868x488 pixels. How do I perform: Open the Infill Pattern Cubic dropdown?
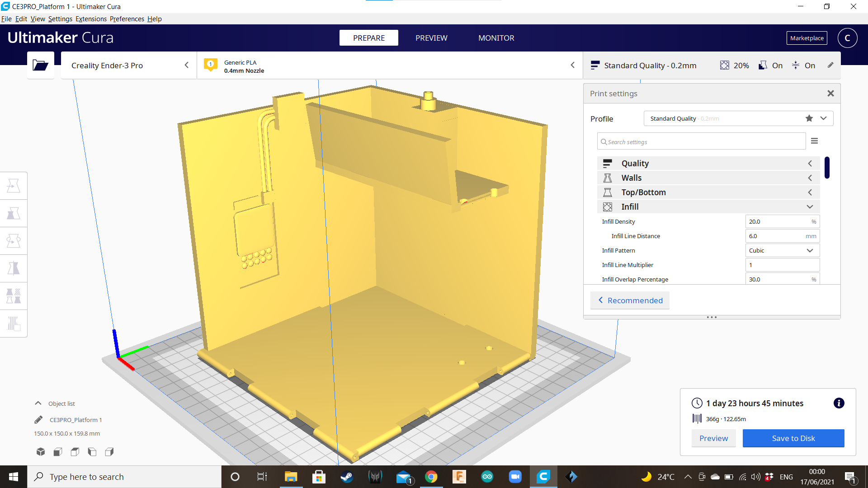782,250
